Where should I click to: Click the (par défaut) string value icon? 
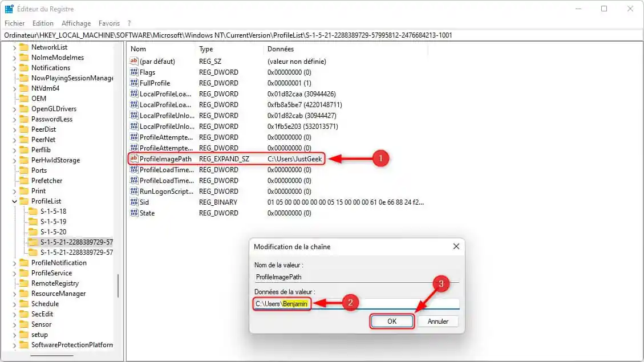tap(134, 61)
